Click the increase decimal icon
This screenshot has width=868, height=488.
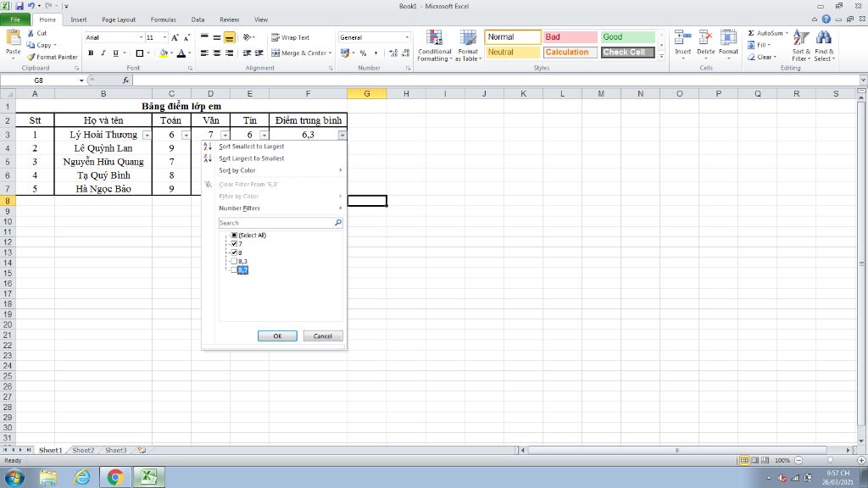pos(393,53)
